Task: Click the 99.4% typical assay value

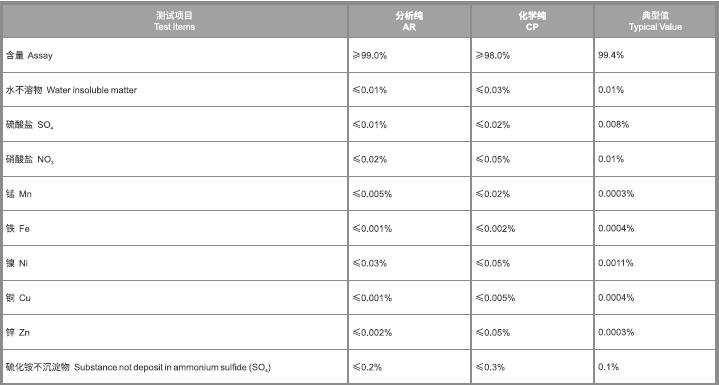Action: tap(611, 55)
